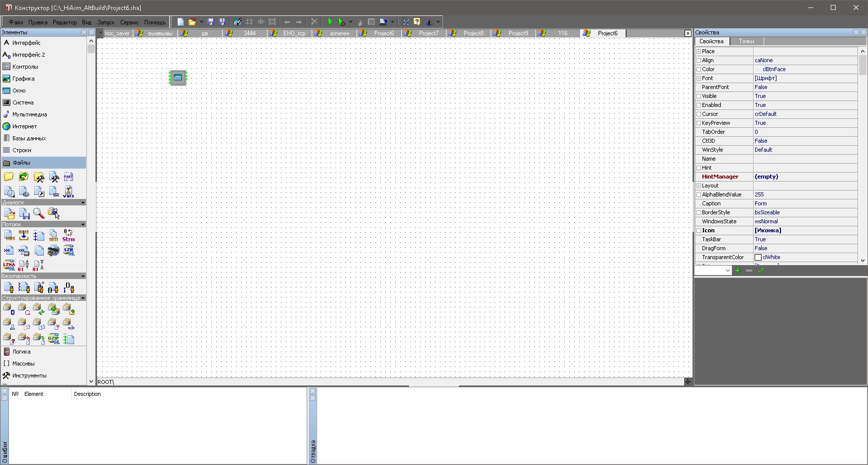Open the dropdown arrow next to the open-folder icon
Viewport: 868px width, 465px height.
pyautogui.click(x=201, y=22)
